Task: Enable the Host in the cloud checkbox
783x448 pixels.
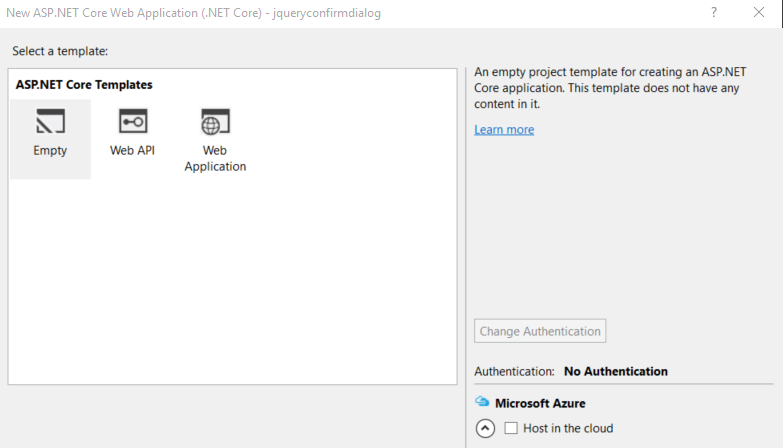Action: tap(511, 428)
